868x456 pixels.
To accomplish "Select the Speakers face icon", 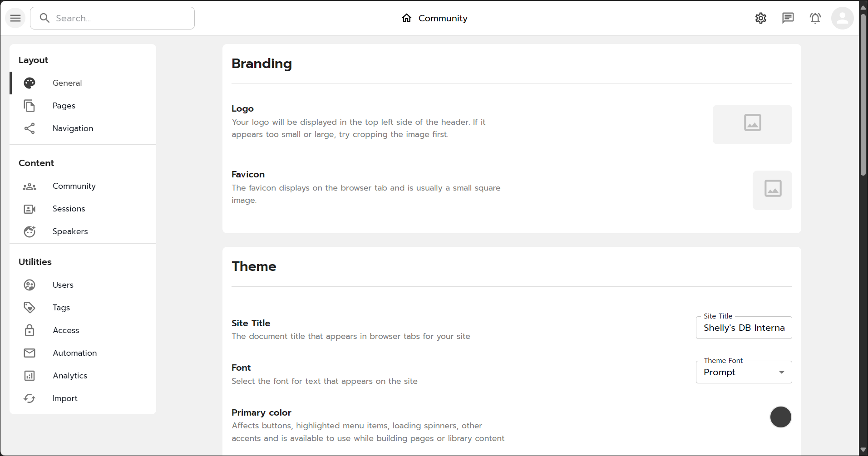I will [30, 231].
